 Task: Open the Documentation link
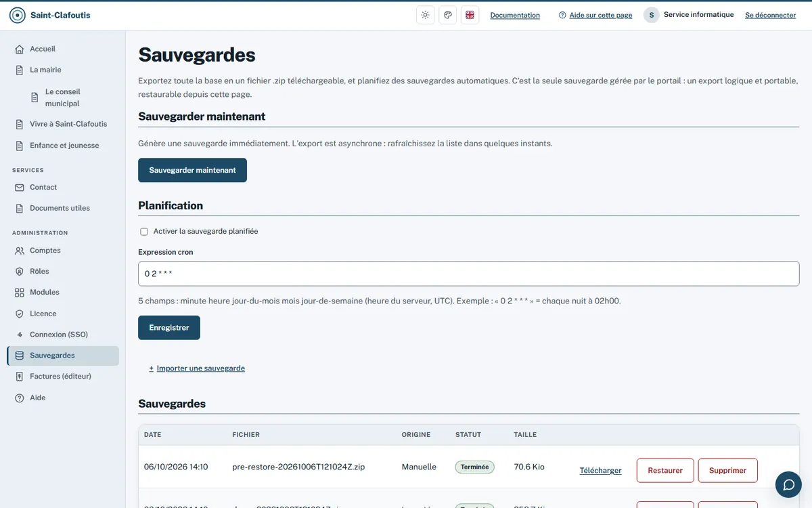(x=515, y=15)
